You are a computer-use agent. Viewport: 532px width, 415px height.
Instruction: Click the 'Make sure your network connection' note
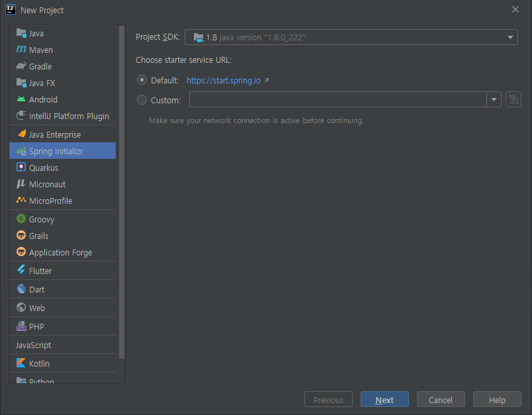256,120
